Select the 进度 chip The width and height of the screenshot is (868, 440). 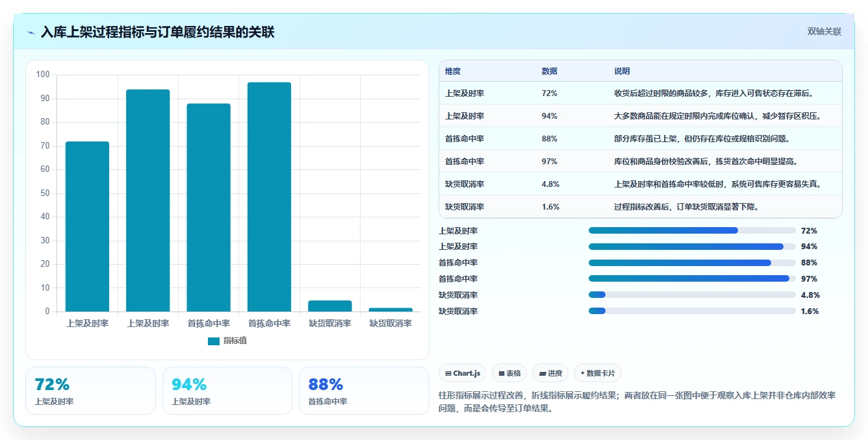550,373
